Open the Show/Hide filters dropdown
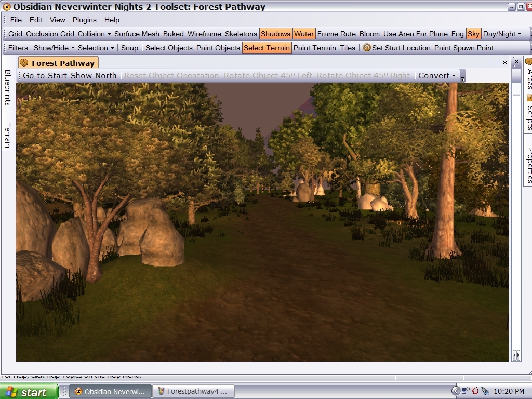This screenshot has width=532, height=399. pyautogui.click(x=55, y=48)
